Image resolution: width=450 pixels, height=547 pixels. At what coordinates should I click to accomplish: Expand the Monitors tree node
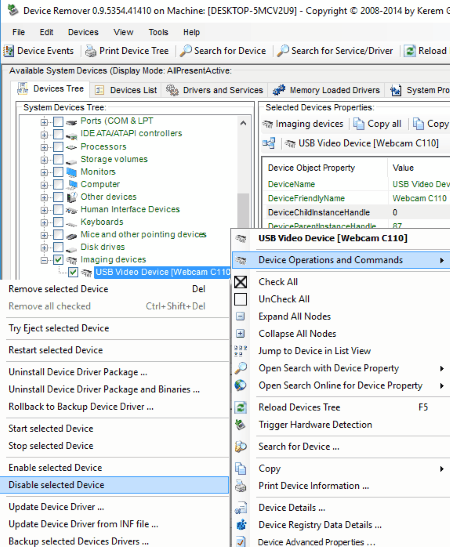pos(44,172)
